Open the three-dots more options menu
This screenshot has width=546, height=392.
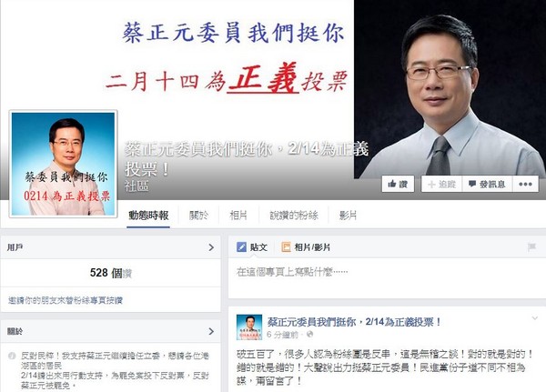click(x=525, y=184)
